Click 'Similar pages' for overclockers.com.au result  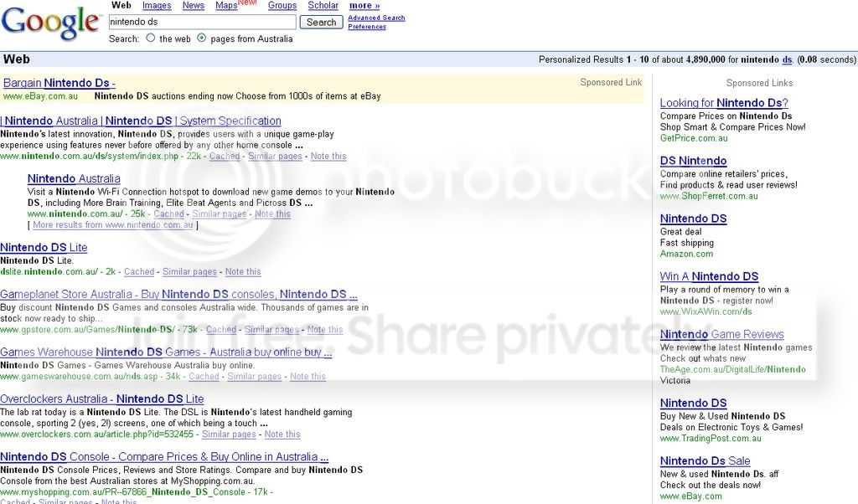tap(229, 435)
